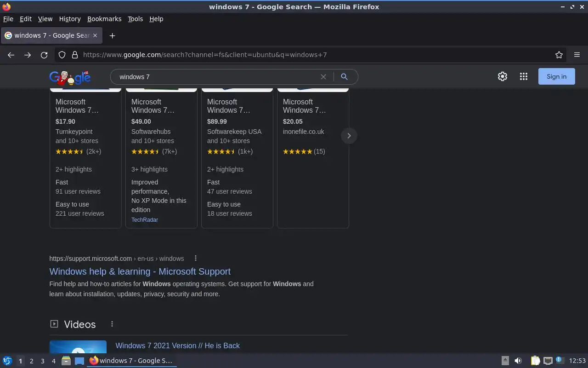
Task: Open the History menu
Action: pos(70,19)
